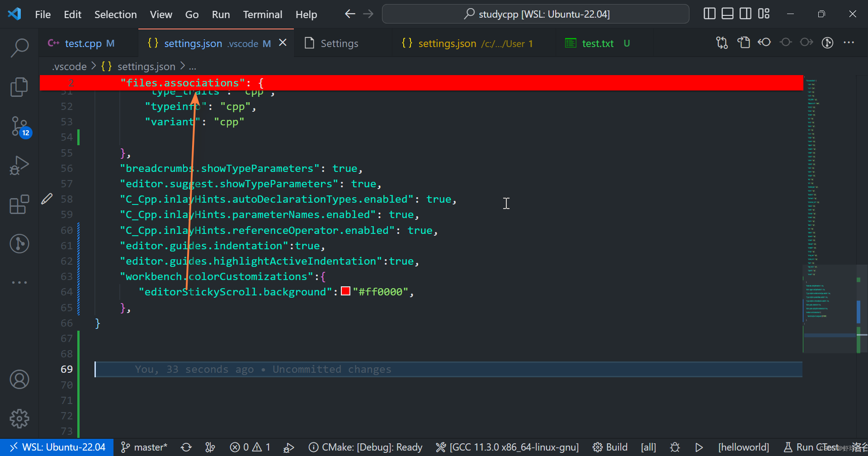This screenshot has height=456, width=868.
Task: Open Problems from errors and warnings count
Action: tap(250, 447)
